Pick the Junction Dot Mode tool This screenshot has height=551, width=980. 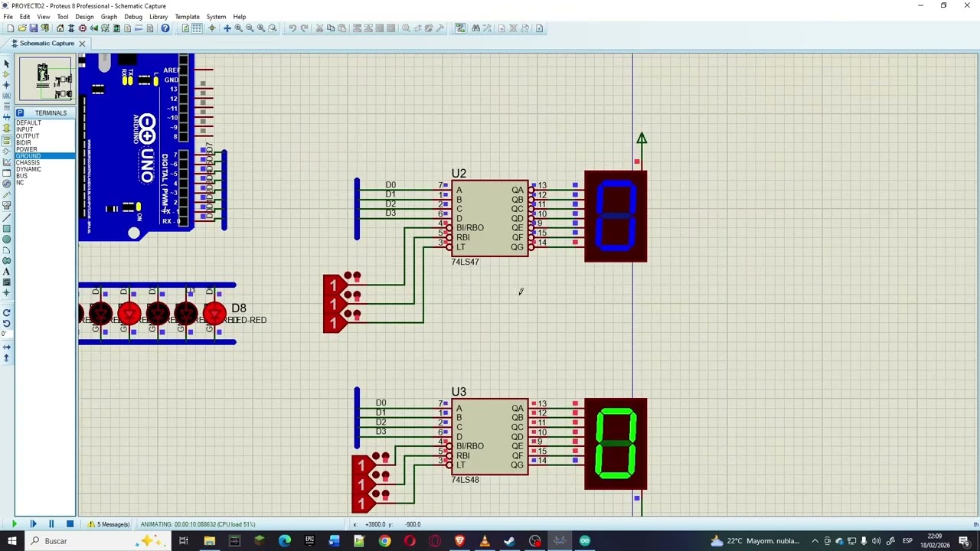[x=7, y=85]
